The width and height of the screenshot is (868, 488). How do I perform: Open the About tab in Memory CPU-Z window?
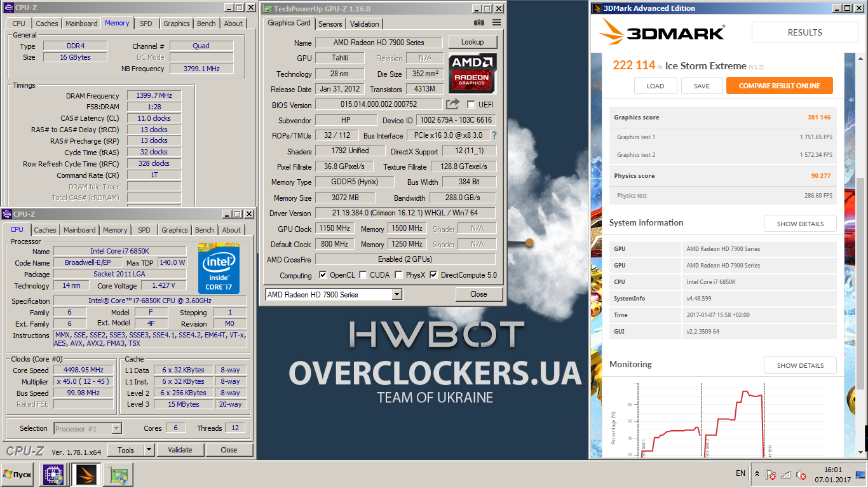point(233,24)
